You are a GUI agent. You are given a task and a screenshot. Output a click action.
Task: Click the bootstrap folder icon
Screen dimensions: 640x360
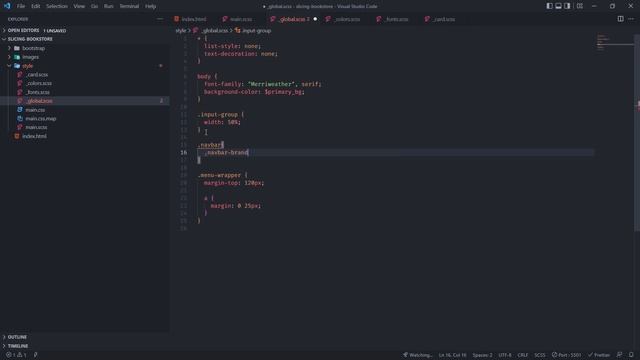point(17,48)
